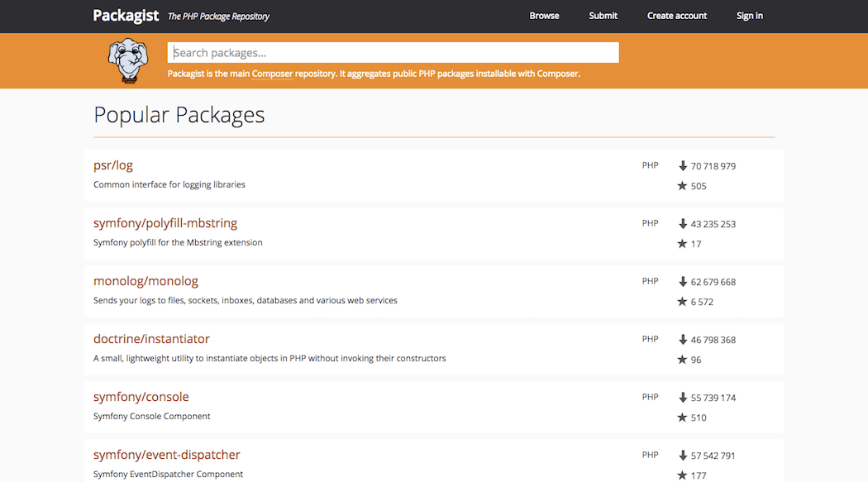Focus the Search packages field
This screenshot has height=482, width=868.
(393, 53)
